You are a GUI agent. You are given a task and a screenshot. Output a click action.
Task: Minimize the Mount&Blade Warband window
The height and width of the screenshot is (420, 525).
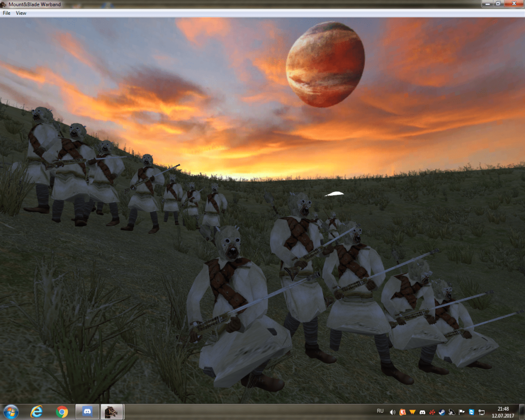[487, 3]
